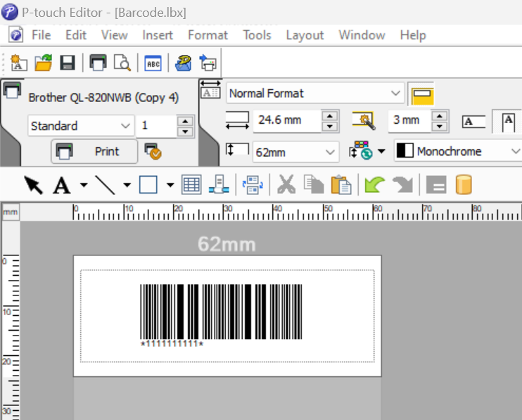Click the green Undo arrow

point(374,185)
